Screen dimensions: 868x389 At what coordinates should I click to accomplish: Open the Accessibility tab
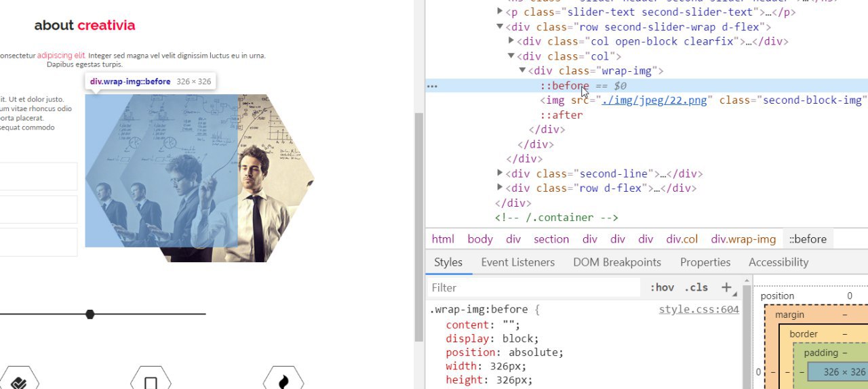[778, 262]
